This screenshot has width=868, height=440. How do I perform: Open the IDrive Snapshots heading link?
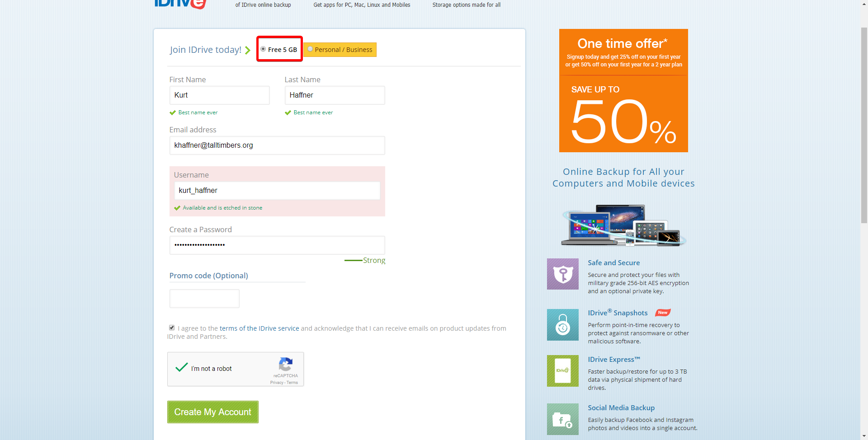(618, 313)
